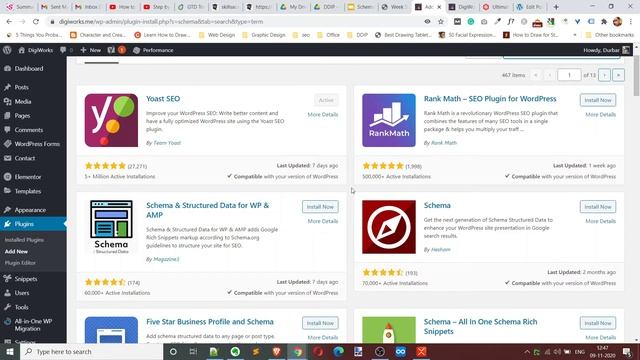Open Microsoft Edge on the taskbar
Screen dimensions: 640x360
338,351
